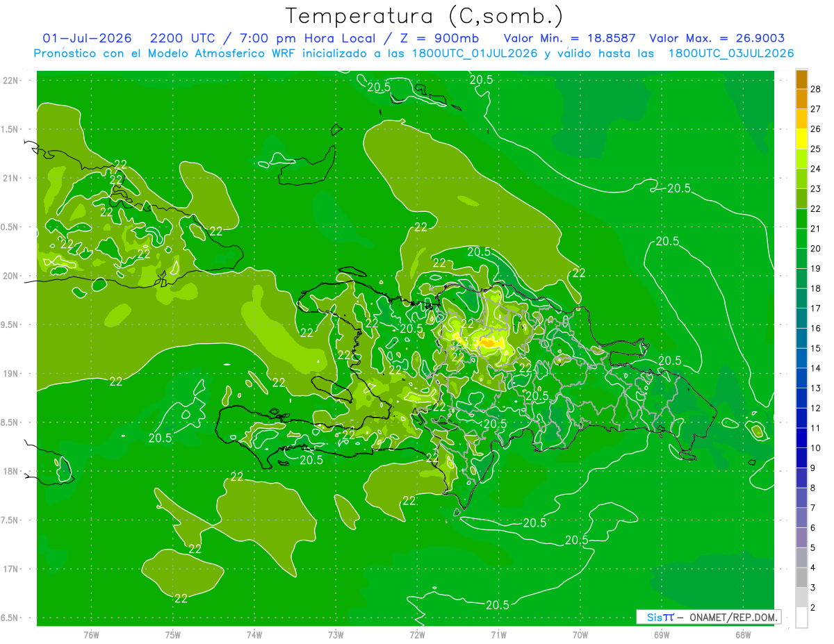
Task: Select the gray legend band between 3 and 4
Action: coord(801,578)
